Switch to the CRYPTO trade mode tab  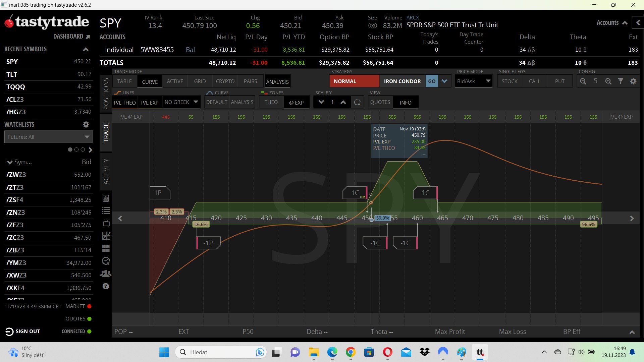[225, 81]
